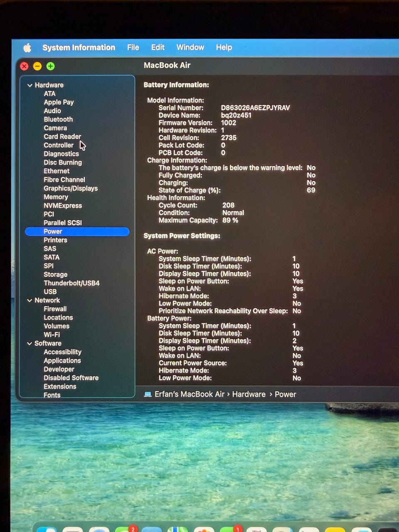Click the Battery Information heading
The image size is (399, 532).
[x=176, y=85]
